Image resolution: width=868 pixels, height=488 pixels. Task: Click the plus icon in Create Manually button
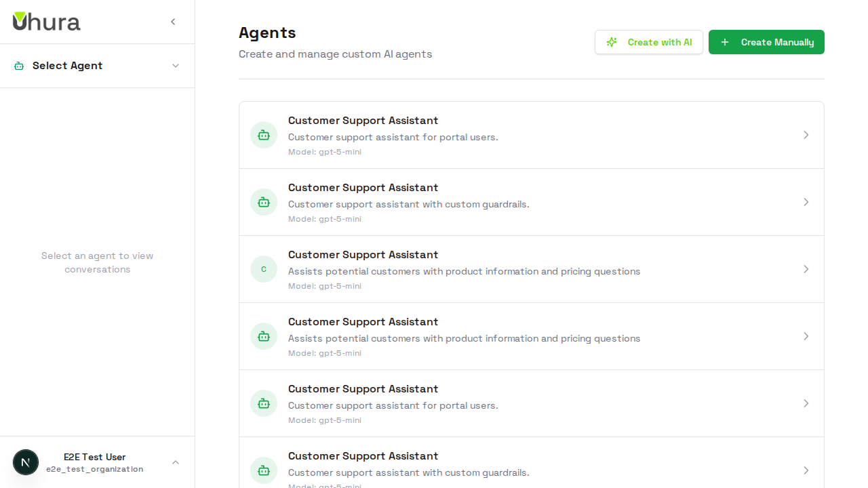(725, 42)
